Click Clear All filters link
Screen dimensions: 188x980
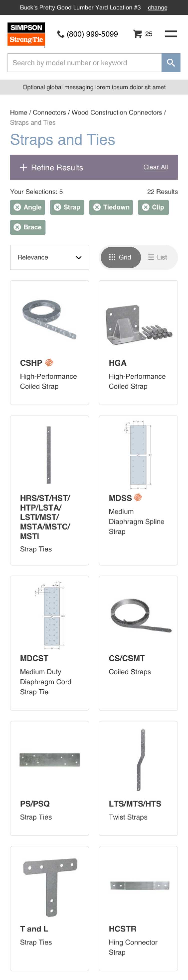(x=155, y=167)
